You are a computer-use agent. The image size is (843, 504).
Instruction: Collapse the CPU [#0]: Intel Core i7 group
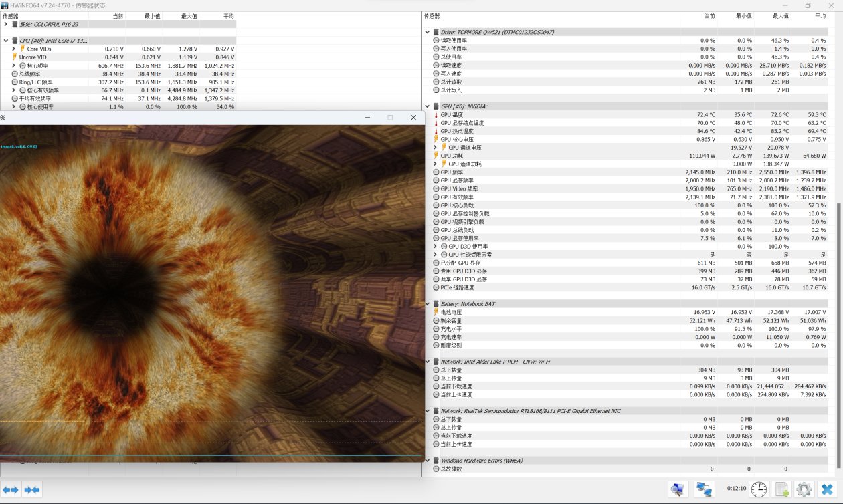6,41
